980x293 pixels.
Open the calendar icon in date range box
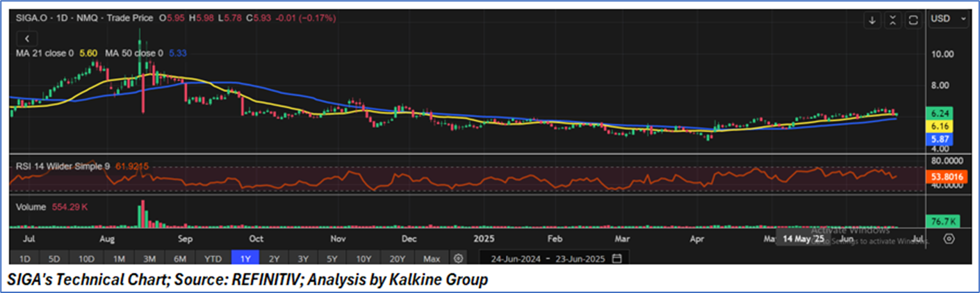coord(616,258)
